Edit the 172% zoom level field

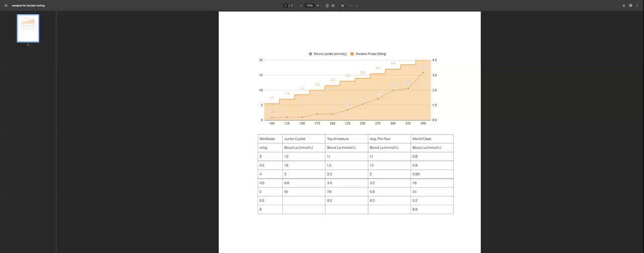click(309, 6)
